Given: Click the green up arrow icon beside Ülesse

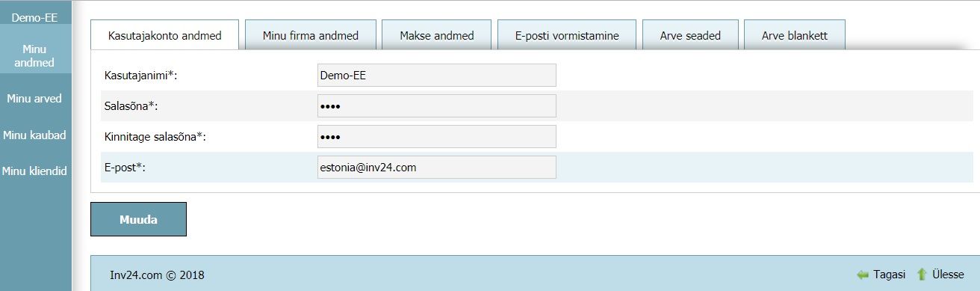Looking at the screenshot, I should (922, 275).
